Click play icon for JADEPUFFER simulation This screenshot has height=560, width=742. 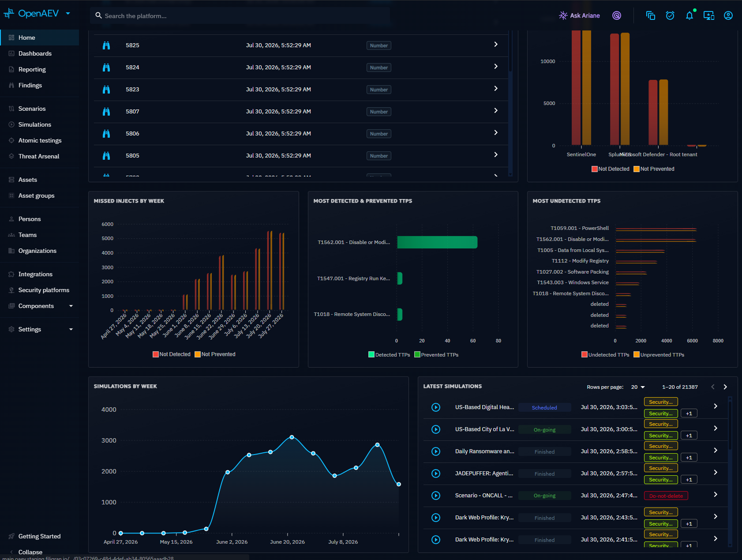pos(436,474)
